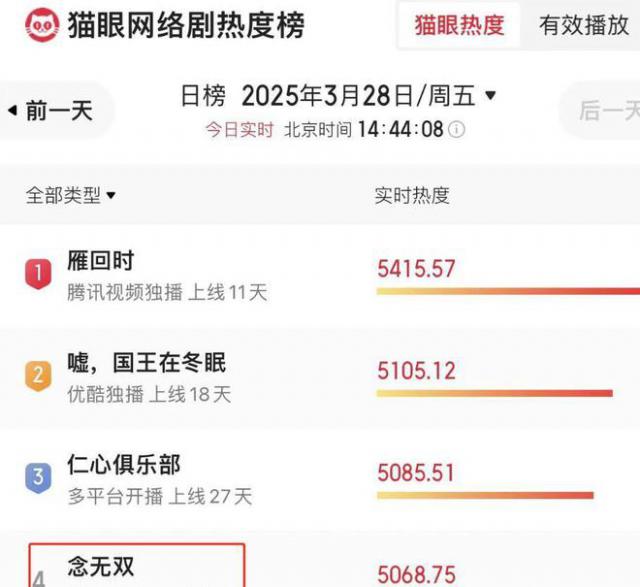
Task: Click the 今日实时 label
Action: coord(240,130)
